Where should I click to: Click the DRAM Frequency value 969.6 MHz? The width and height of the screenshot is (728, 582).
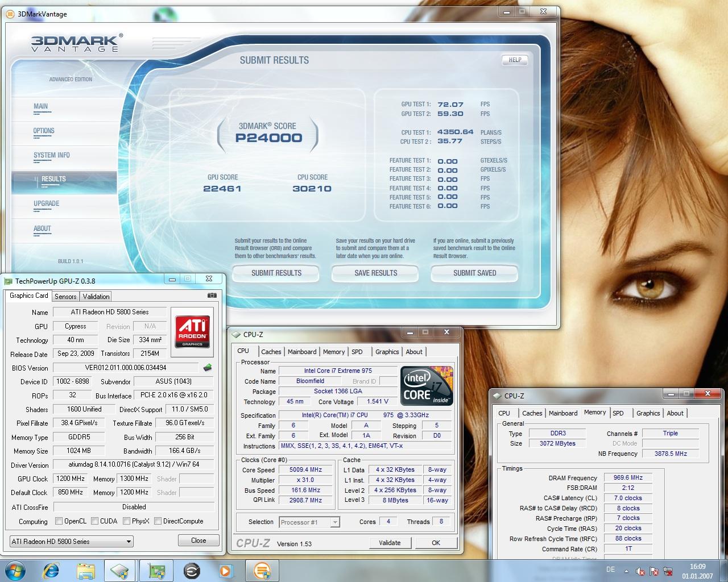[628, 478]
